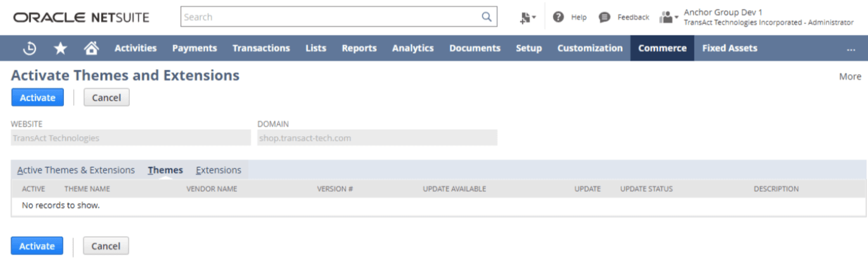Click into the global Search field
The image size is (868, 259).
click(329, 17)
